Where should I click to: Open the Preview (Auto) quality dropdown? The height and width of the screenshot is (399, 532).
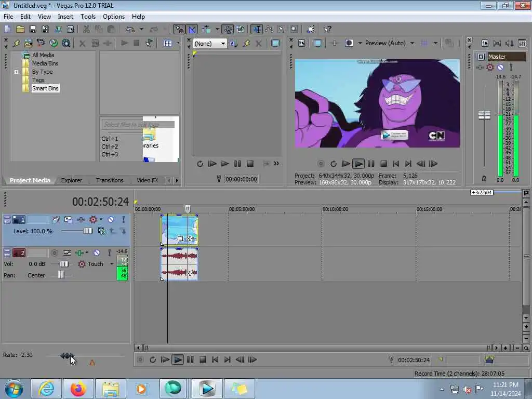click(412, 43)
